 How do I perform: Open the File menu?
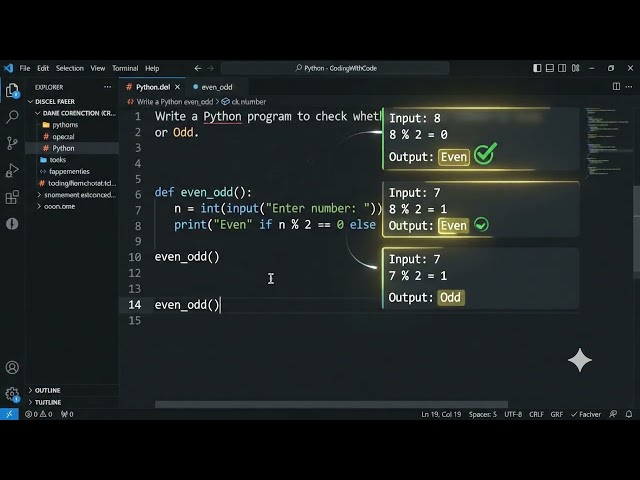(25, 68)
